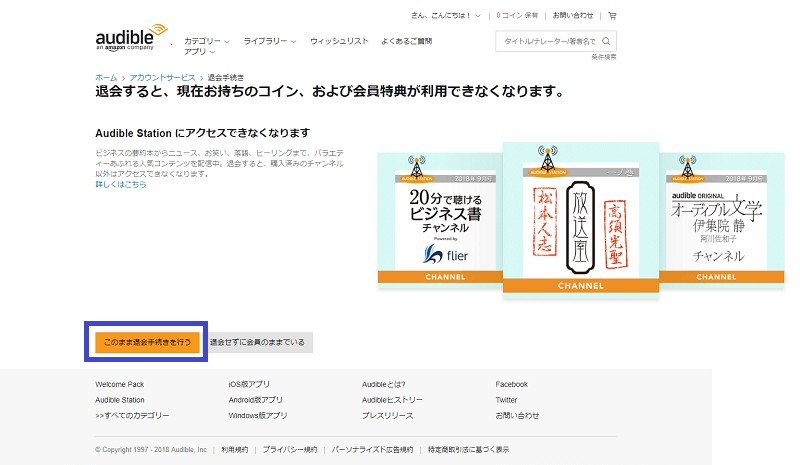The height and width of the screenshot is (465, 800).
Task: Click 0 コイン 保有 link
Action: click(517, 15)
